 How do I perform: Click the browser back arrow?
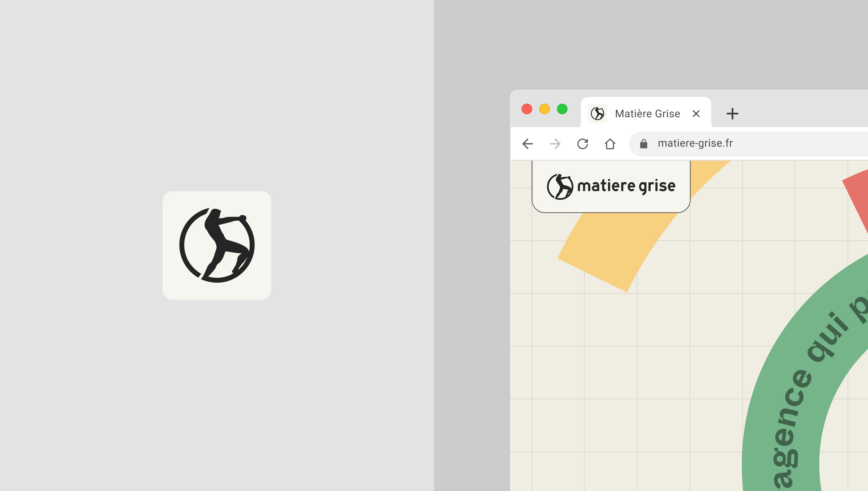(528, 144)
